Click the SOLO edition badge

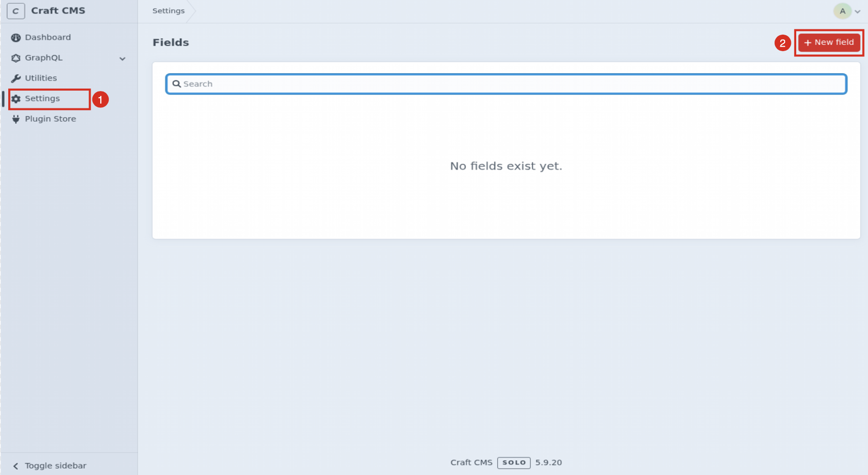coord(514,462)
